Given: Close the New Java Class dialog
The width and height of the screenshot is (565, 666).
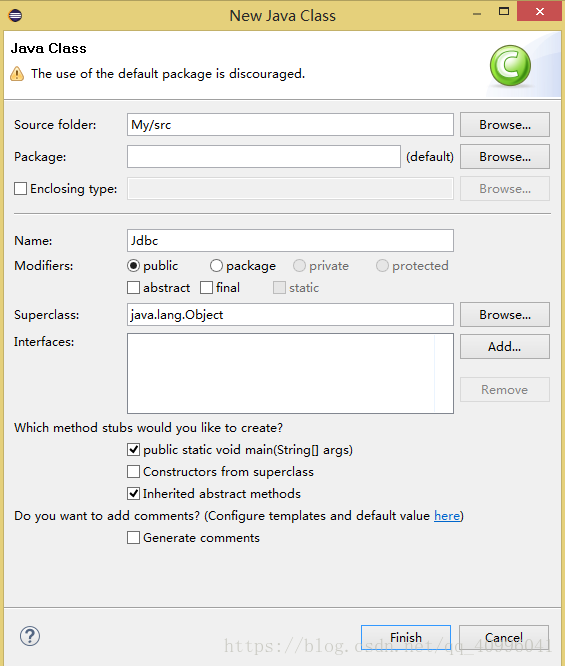Looking at the screenshot, I should [540, 11].
